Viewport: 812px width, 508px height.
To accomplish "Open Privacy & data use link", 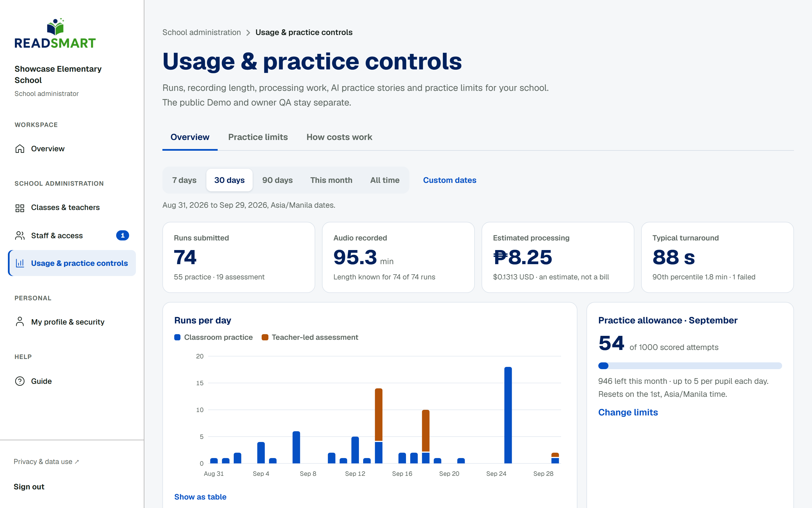I will 46,462.
